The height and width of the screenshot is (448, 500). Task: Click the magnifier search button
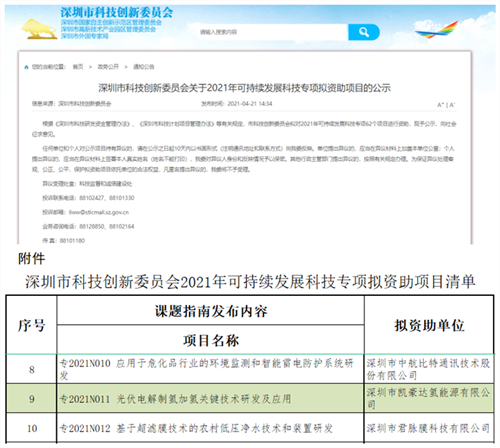click(x=364, y=32)
